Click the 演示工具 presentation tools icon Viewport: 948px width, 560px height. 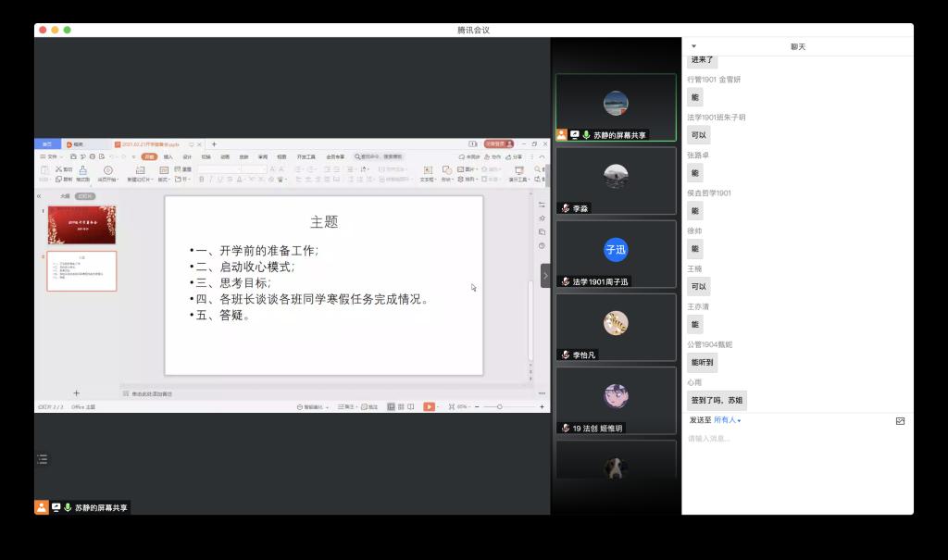(518, 170)
